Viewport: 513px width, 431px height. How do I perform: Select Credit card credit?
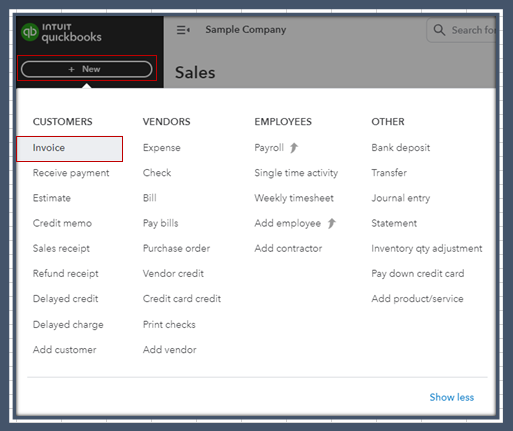point(182,299)
